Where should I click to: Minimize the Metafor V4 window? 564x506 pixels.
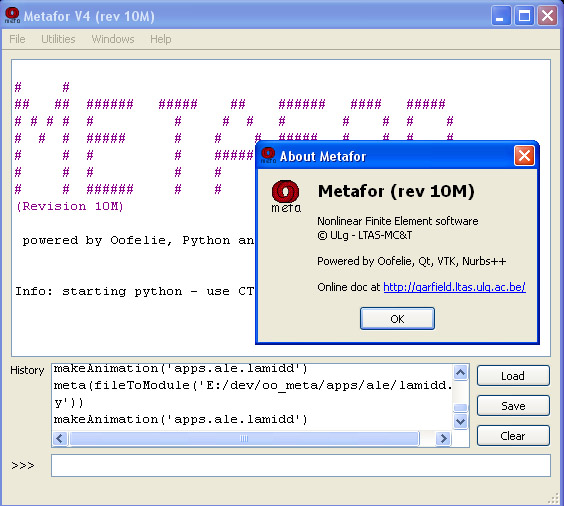[x=501, y=16]
